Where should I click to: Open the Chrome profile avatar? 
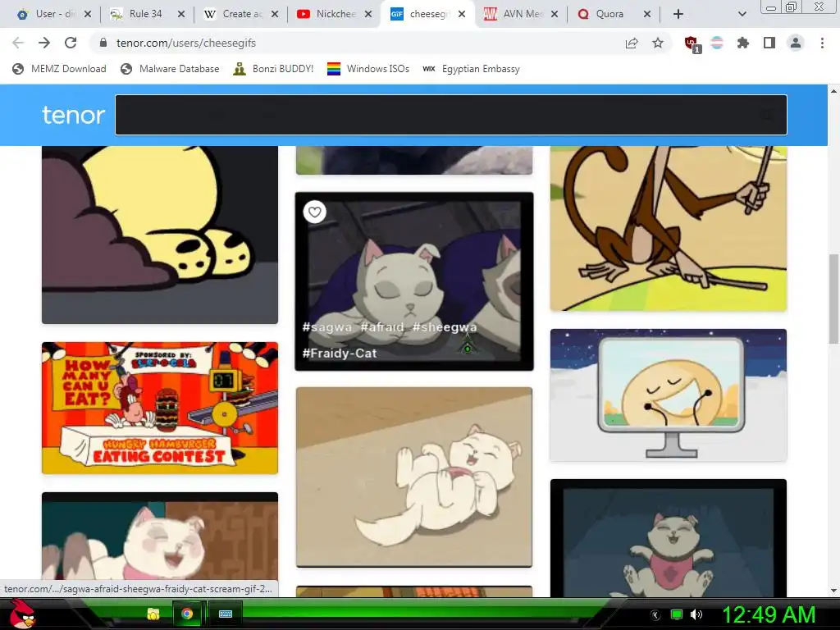(x=796, y=43)
